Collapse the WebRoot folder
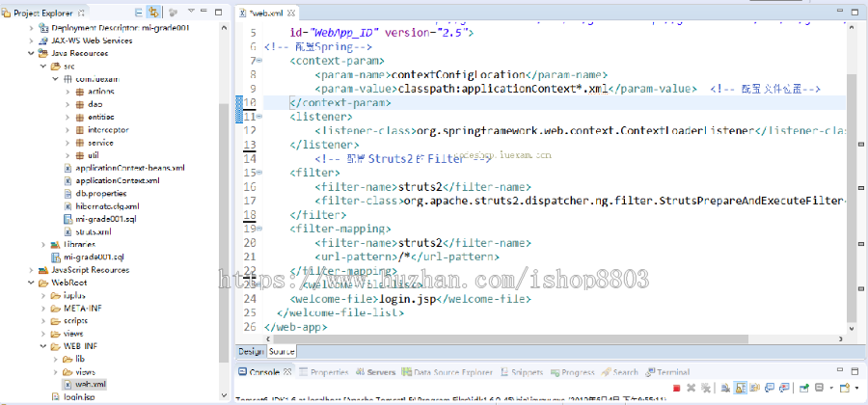Screen dimensions: 868x405 coord(31,283)
